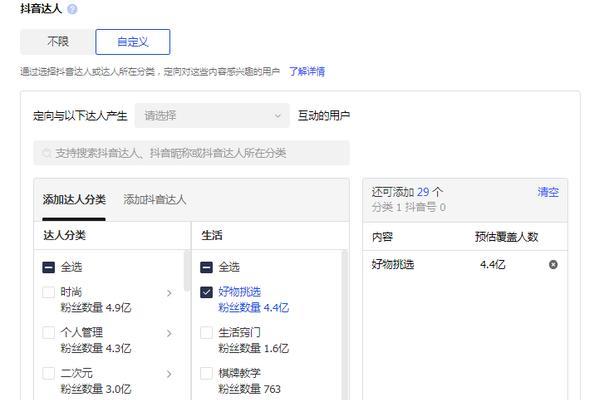Viewport: 614px width, 400px height.
Task: Click the search magnifier icon
Action: [x=47, y=153]
